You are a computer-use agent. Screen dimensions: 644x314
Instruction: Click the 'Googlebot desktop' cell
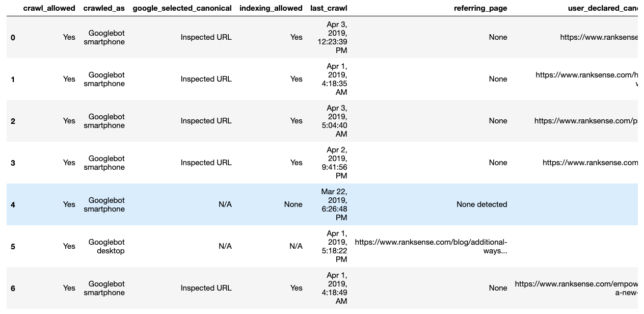pyautogui.click(x=106, y=246)
